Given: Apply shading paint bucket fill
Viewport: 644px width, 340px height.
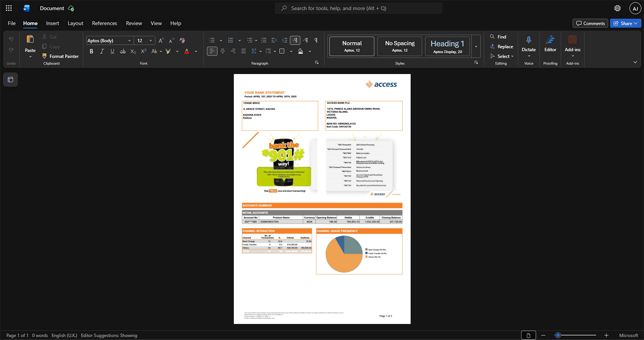Looking at the screenshot, I should [301, 51].
